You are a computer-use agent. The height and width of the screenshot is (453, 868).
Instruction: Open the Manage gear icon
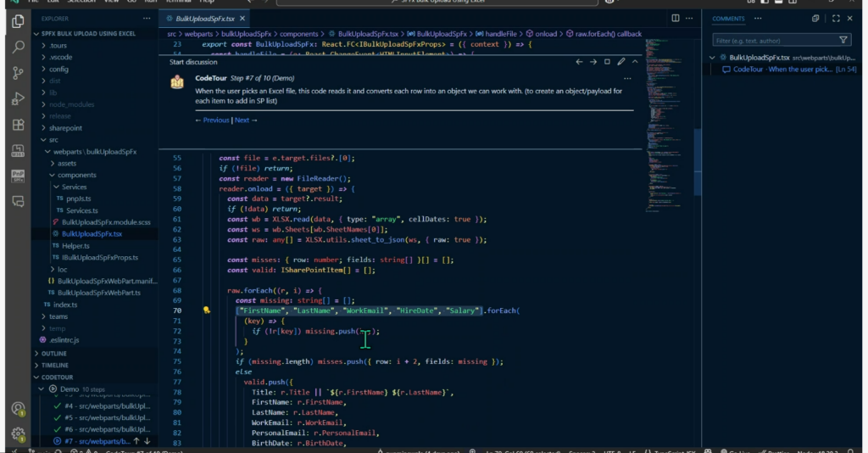coord(19,433)
